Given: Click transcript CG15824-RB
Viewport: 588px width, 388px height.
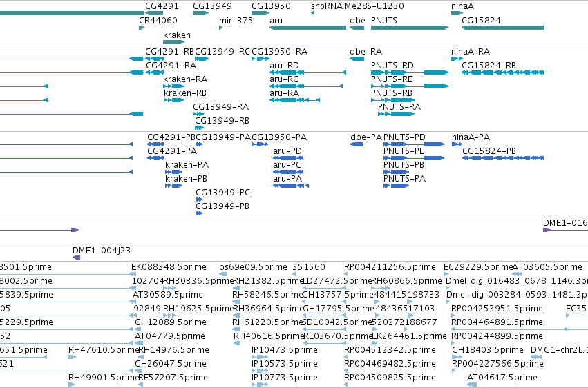Looking at the screenshot, I should pos(503,72).
